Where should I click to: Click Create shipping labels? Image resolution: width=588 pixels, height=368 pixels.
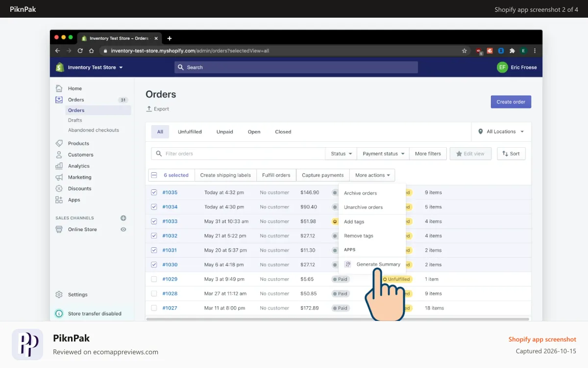click(225, 175)
